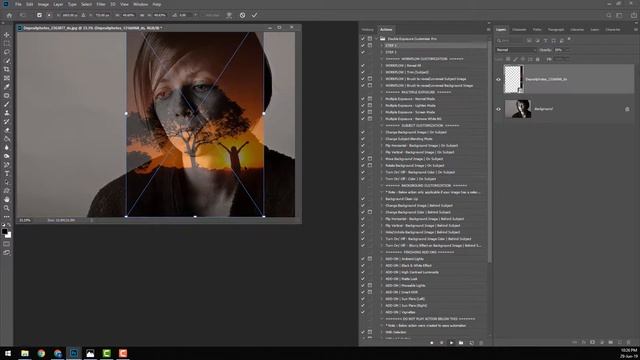
Task: Expand ADD-ON Black & White Effect action
Action: coord(382,265)
